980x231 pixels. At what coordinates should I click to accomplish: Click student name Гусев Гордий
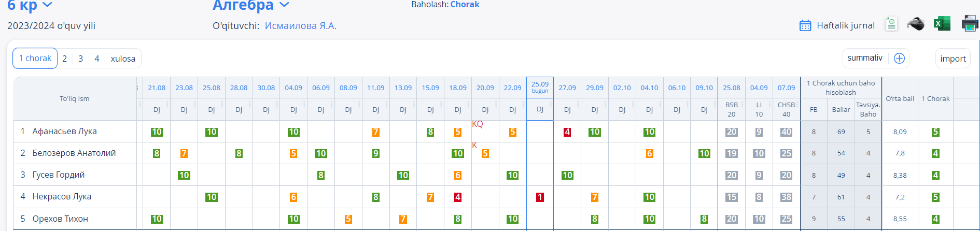[x=59, y=175]
